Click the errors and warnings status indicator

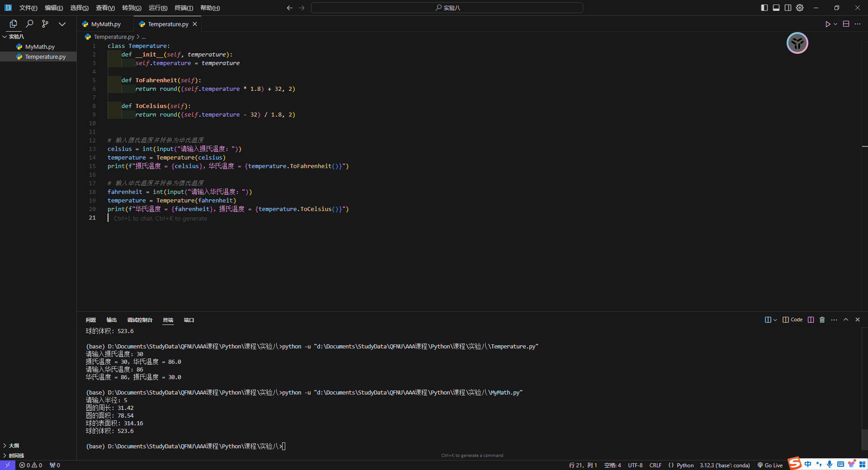click(x=31, y=465)
